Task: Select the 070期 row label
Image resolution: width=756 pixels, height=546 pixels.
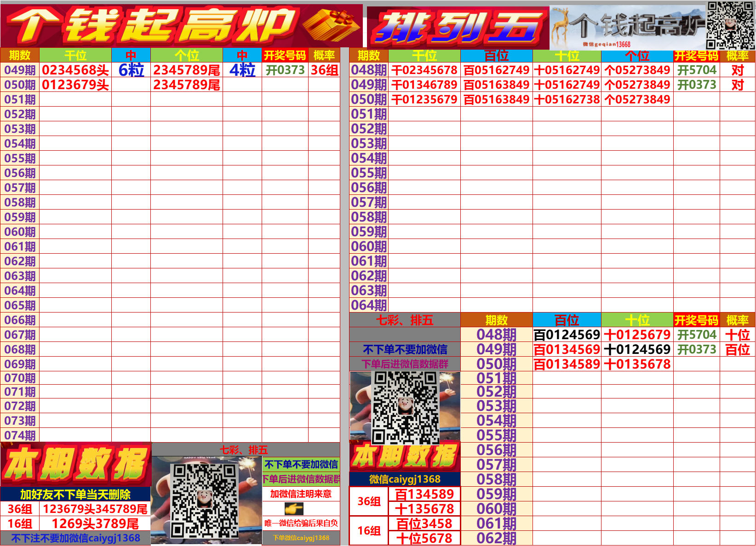Action: 20,378
